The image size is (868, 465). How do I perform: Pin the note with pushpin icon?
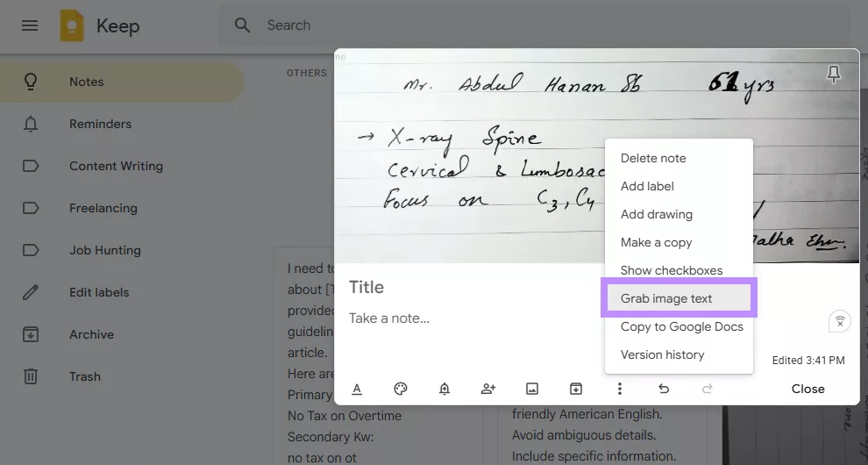tap(833, 75)
